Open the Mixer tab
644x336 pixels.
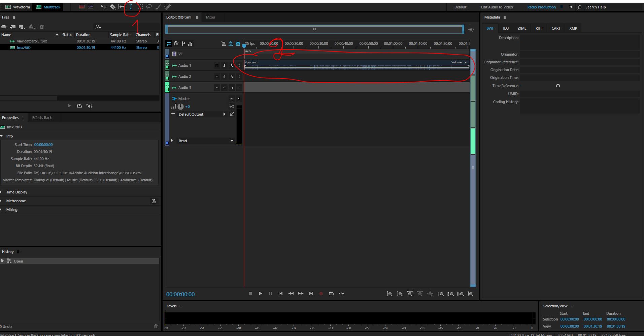(x=210, y=17)
